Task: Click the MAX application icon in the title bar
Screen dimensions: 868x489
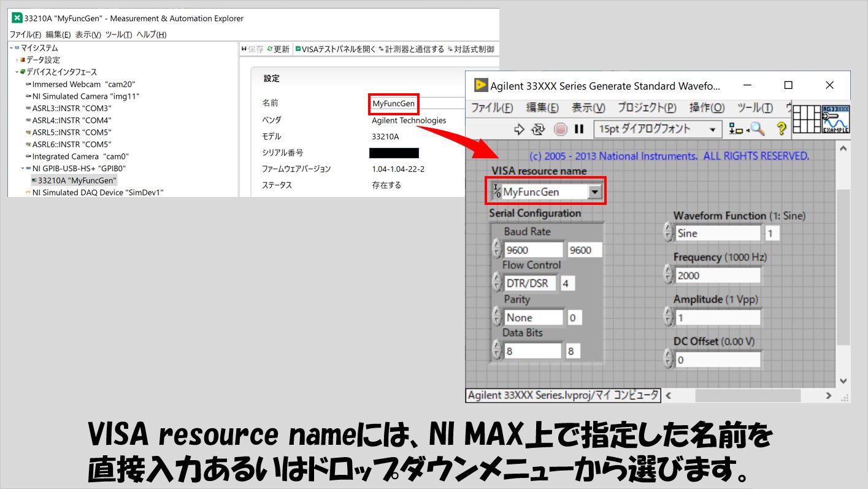Action: click(x=17, y=18)
